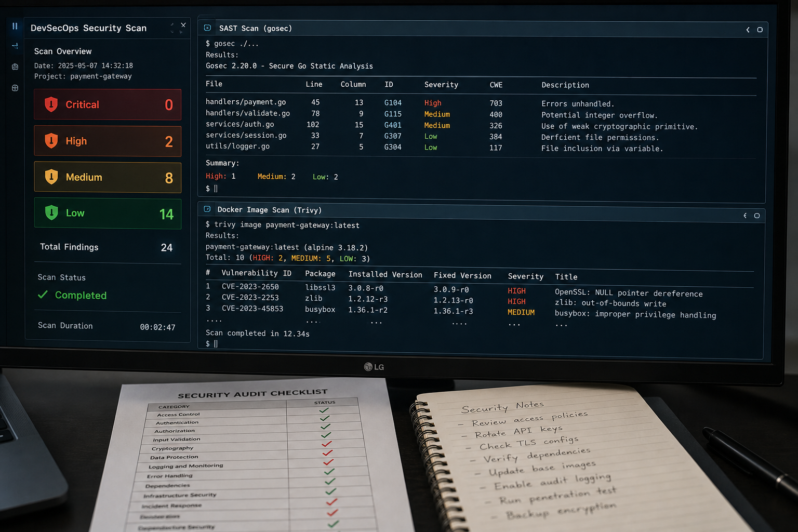The height and width of the screenshot is (532, 798).
Task: Click CVE-2023-45853 in the Trivy table
Action: pyautogui.click(x=252, y=309)
